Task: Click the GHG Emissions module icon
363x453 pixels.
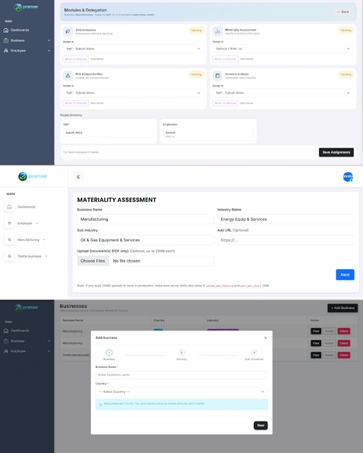Action: tap(68, 31)
